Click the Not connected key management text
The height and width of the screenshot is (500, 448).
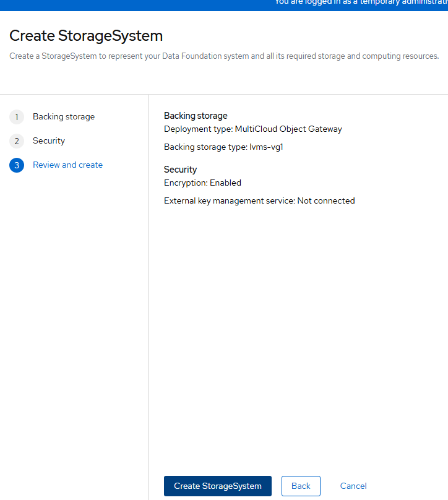[x=259, y=200]
